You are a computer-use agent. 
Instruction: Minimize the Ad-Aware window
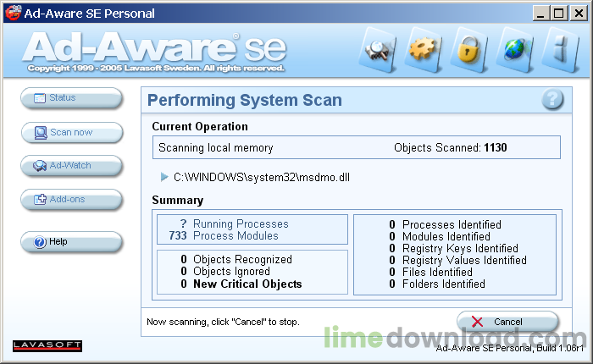click(x=540, y=14)
